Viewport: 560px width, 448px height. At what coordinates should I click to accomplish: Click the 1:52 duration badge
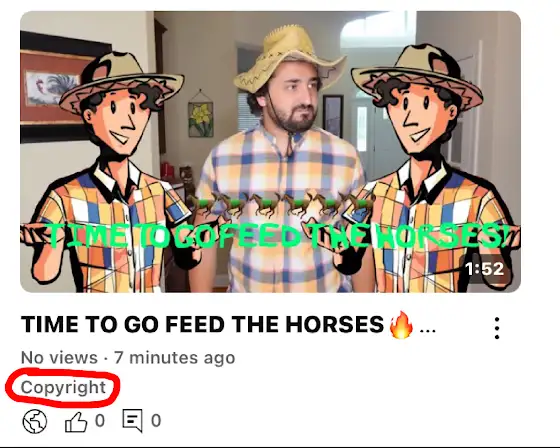[x=485, y=269]
